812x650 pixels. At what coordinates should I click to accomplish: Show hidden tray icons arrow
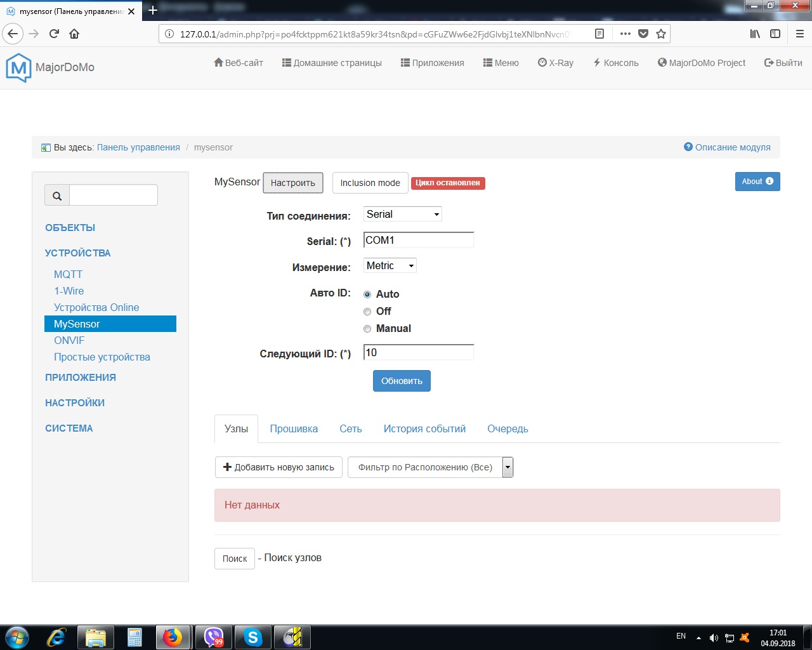698,638
